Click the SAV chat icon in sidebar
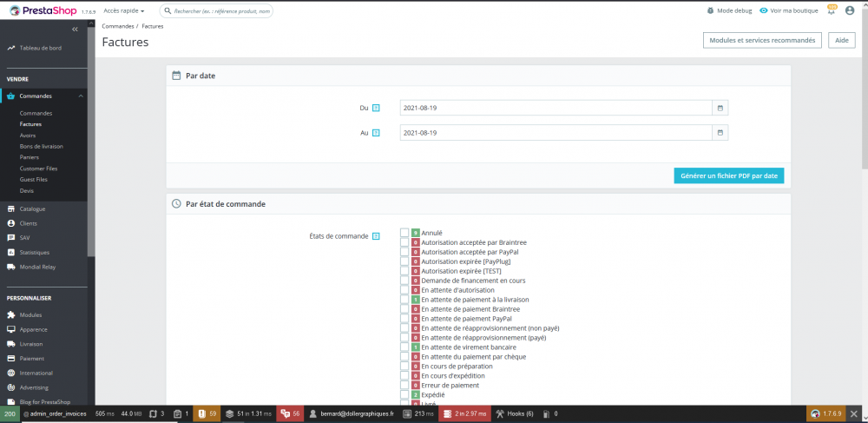The height and width of the screenshot is (423, 868). [x=10, y=237]
